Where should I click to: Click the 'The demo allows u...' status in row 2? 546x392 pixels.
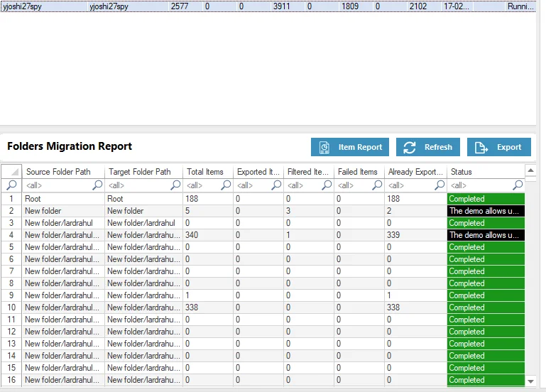click(486, 211)
